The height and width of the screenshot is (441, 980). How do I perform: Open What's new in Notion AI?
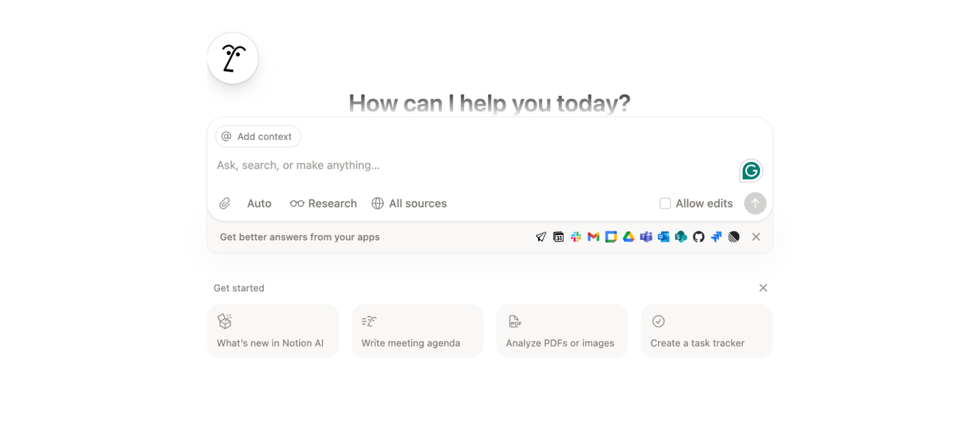[x=273, y=331]
